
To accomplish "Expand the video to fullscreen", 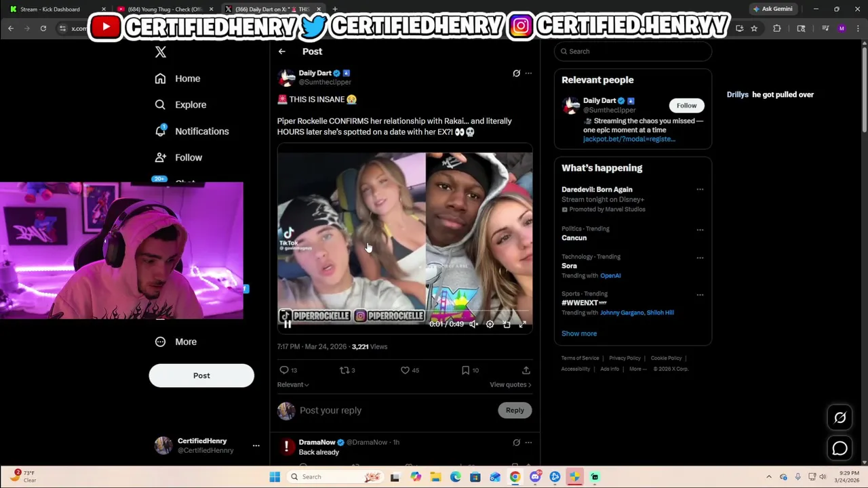I will pyautogui.click(x=522, y=324).
